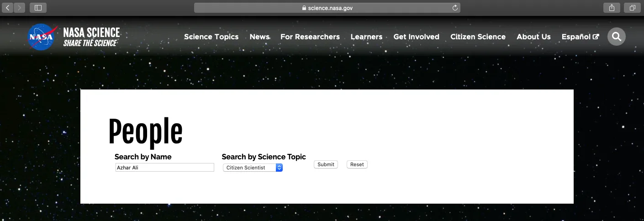The width and height of the screenshot is (644, 221).
Task: Click the Search by Name text field
Action: [x=164, y=168]
